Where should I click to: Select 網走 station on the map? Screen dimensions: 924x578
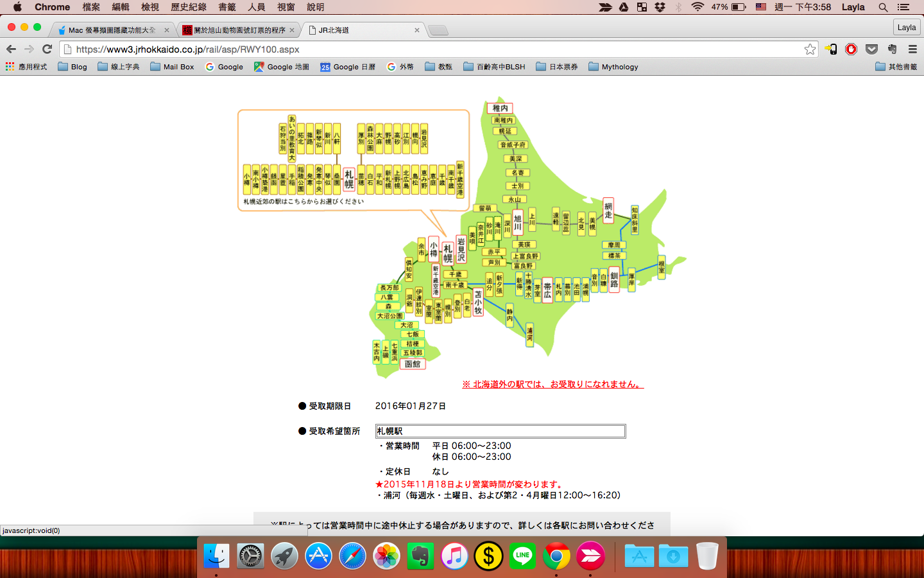click(608, 211)
